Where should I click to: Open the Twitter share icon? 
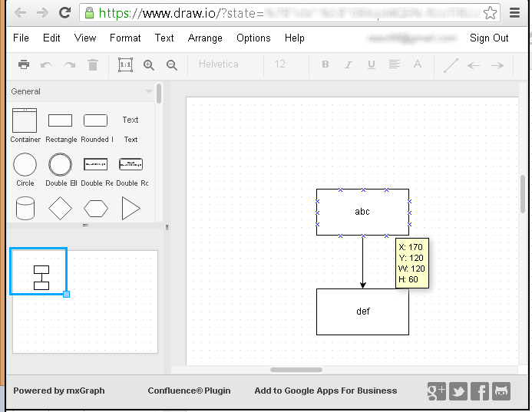click(458, 391)
